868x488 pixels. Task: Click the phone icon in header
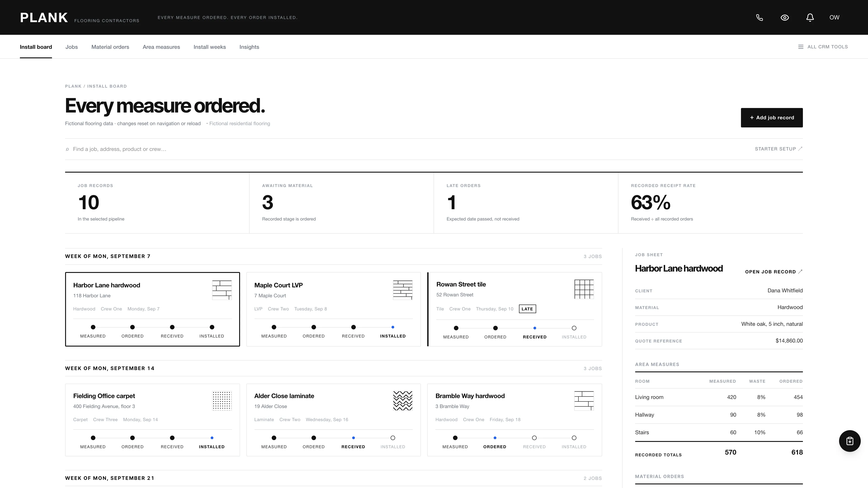759,18
